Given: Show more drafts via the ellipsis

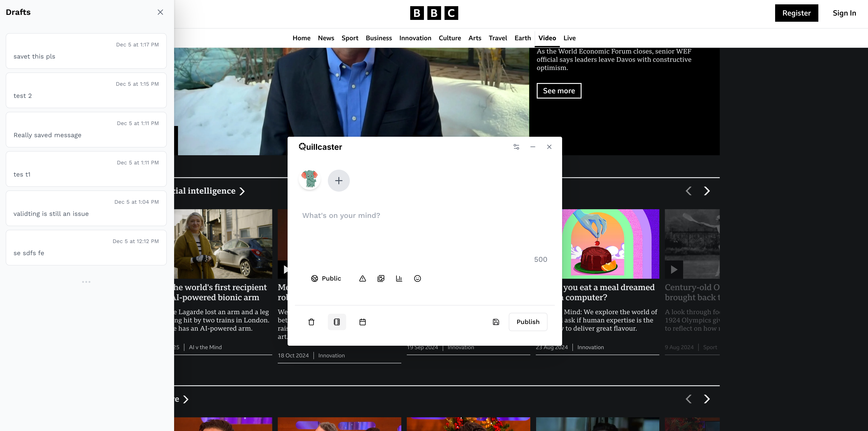Looking at the screenshot, I should click(x=86, y=282).
